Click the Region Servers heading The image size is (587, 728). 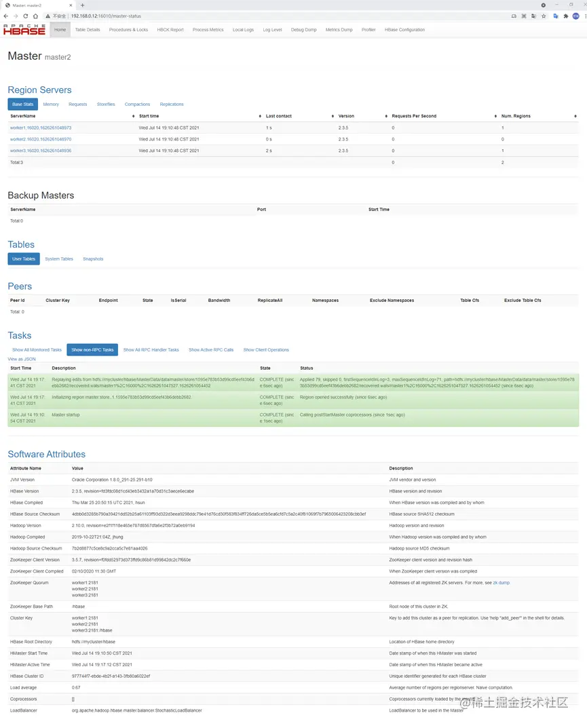(39, 90)
